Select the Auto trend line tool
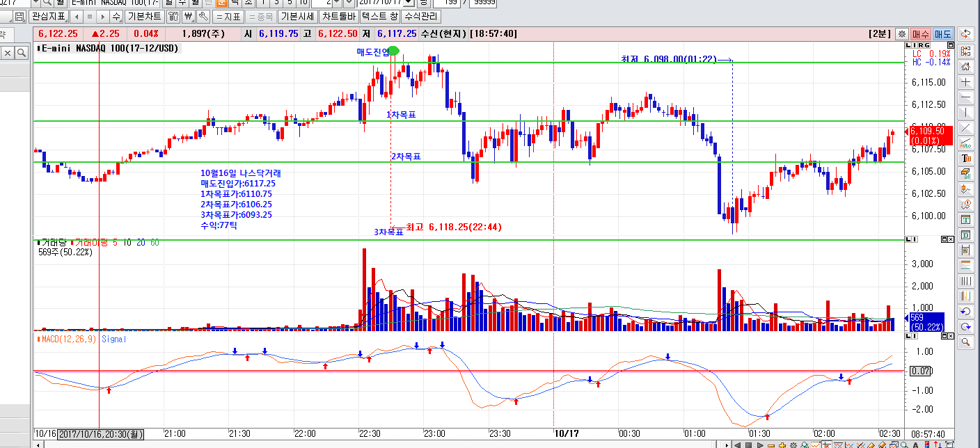This screenshot has height=448, width=980. (x=965, y=143)
